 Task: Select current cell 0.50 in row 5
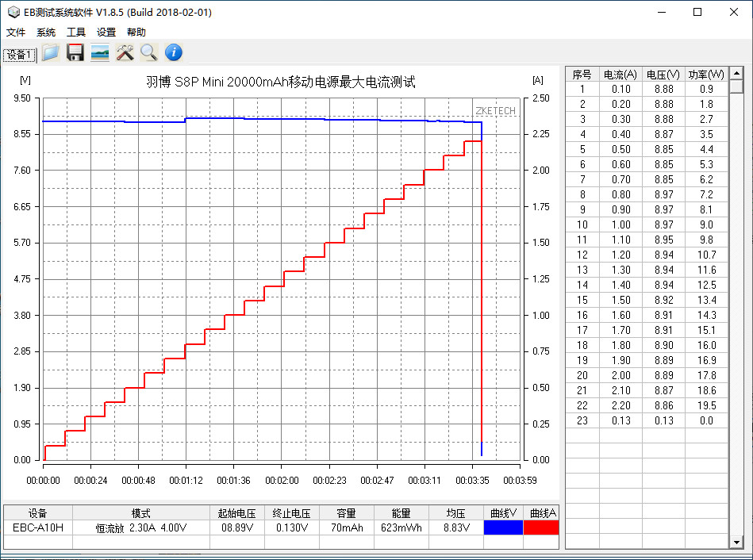[620, 149]
